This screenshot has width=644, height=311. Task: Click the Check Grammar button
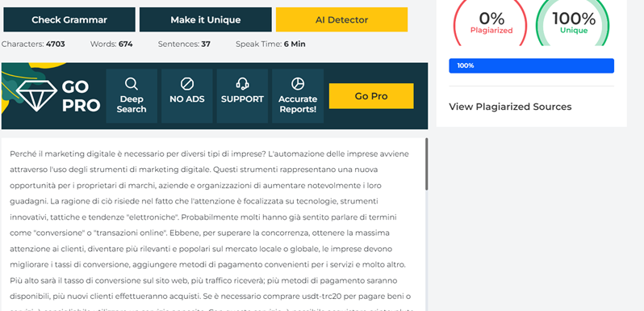click(x=69, y=19)
